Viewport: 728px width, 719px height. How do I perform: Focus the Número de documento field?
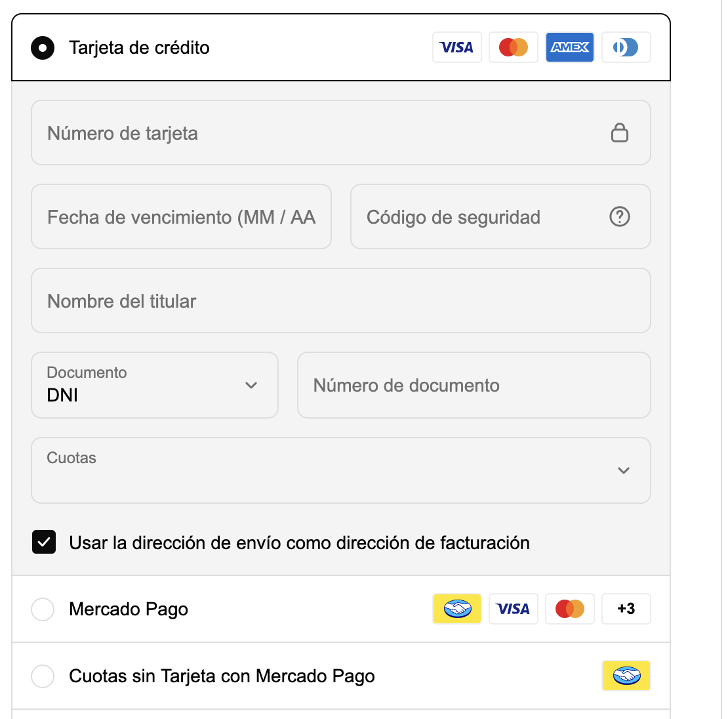(474, 385)
